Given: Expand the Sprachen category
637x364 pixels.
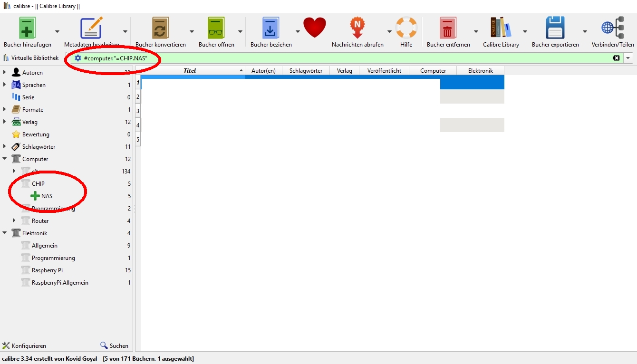Looking at the screenshot, I should [5, 85].
